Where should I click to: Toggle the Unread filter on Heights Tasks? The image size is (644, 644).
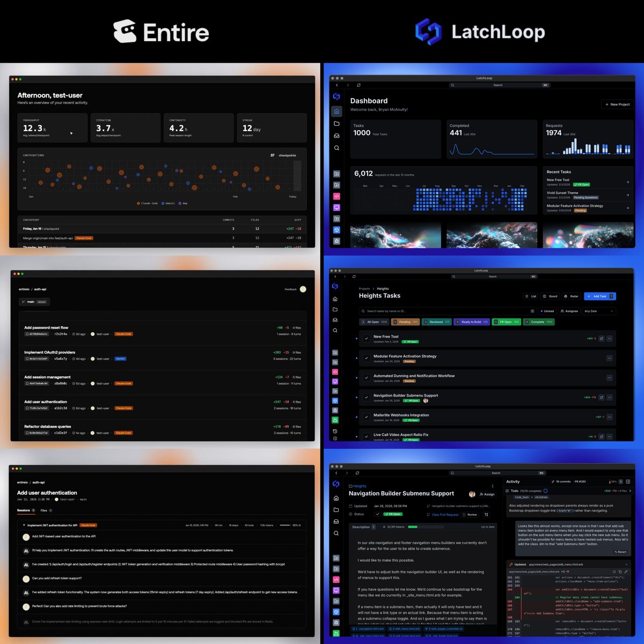[x=548, y=311]
